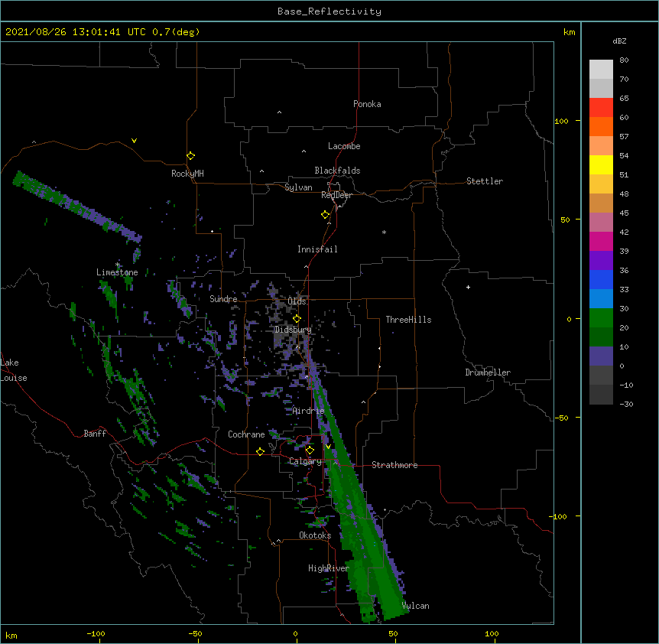Click the Blackfalds label
Image resolution: width=659 pixels, height=644 pixels.
(337, 171)
